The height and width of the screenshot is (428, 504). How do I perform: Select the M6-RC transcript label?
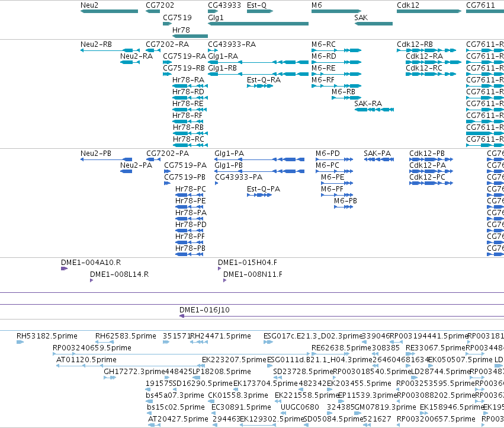point(324,44)
